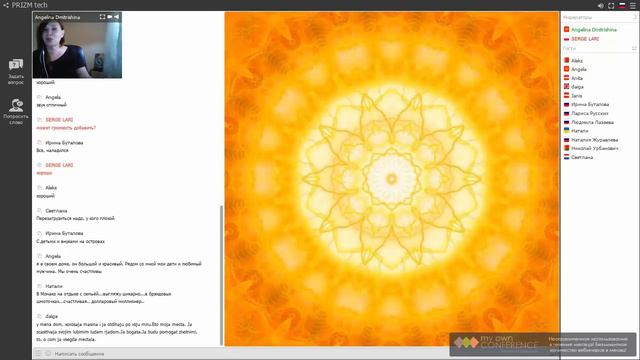
Task: Click the message icon beside Светлана's chat post
Action: [40, 211]
